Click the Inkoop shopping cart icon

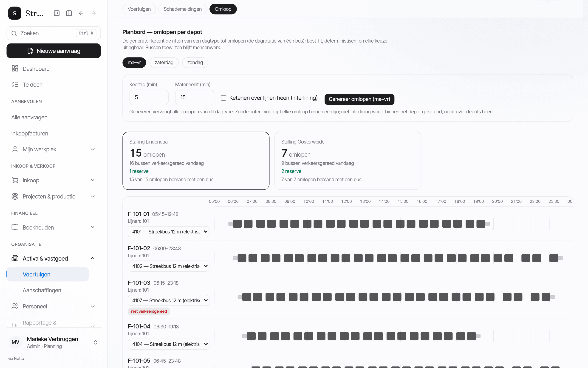15,180
